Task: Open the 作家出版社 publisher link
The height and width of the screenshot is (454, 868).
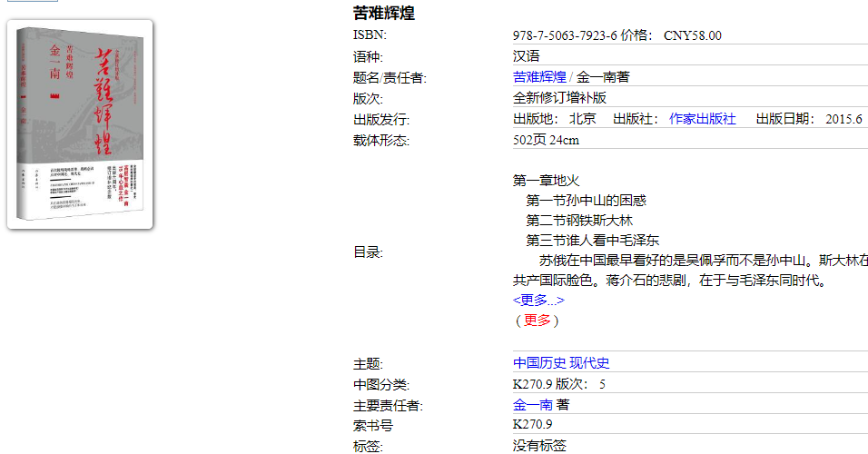Action: tap(702, 119)
